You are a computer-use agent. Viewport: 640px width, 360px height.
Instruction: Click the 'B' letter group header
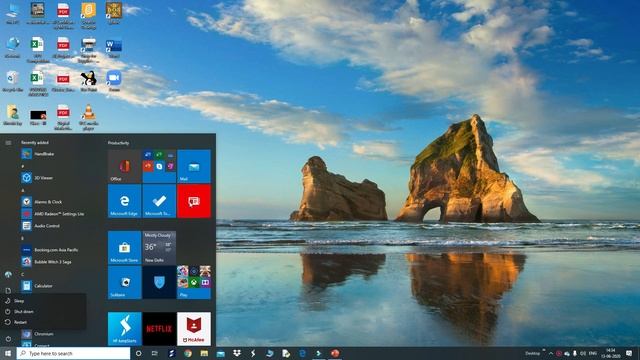click(23, 238)
